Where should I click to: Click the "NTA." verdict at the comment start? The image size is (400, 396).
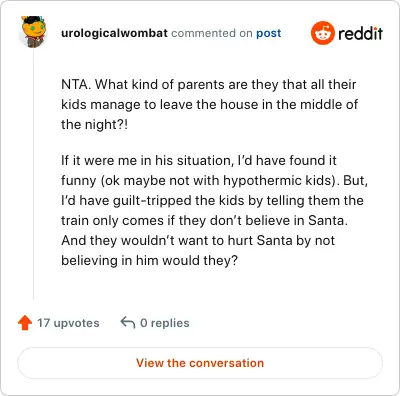[76, 84]
